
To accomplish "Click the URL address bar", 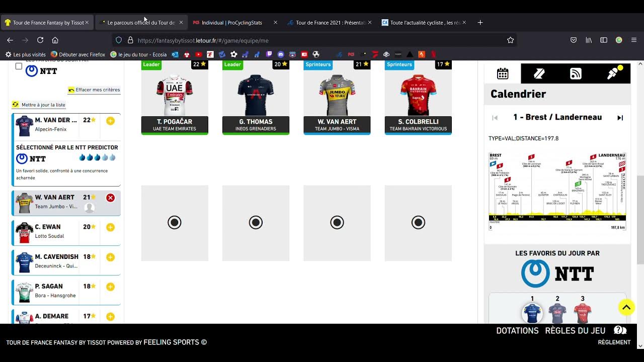I will tap(315, 40).
